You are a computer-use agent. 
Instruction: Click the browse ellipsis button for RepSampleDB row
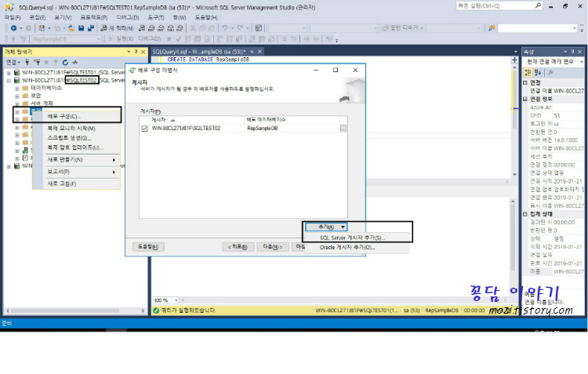(x=343, y=129)
